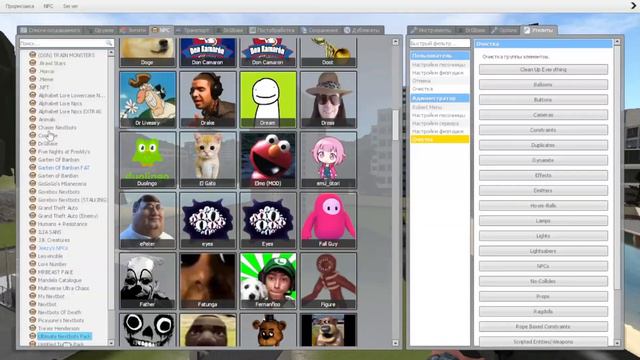640x360 pixels.
Task: Select the El Gato kitten NPC
Action: coord(208,160)
